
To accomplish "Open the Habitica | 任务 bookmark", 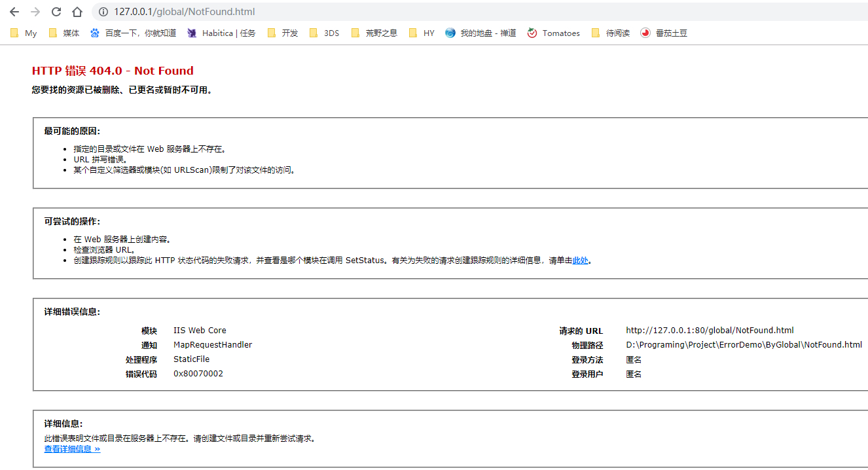I will click(x=221, y=33).
